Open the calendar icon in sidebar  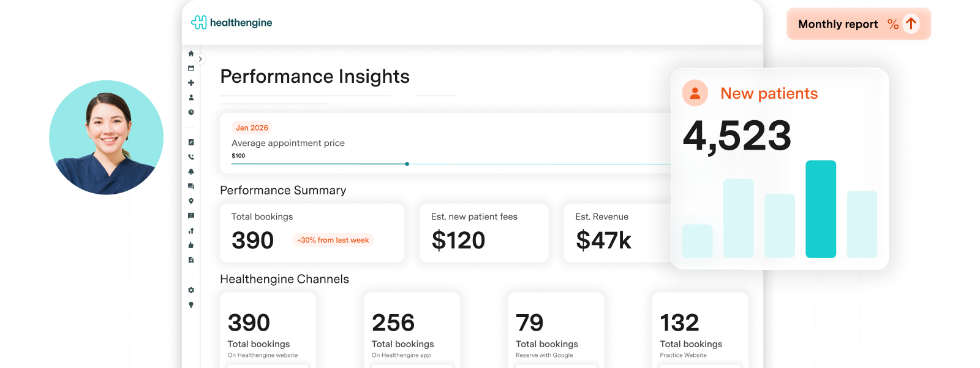pos(191,68)
